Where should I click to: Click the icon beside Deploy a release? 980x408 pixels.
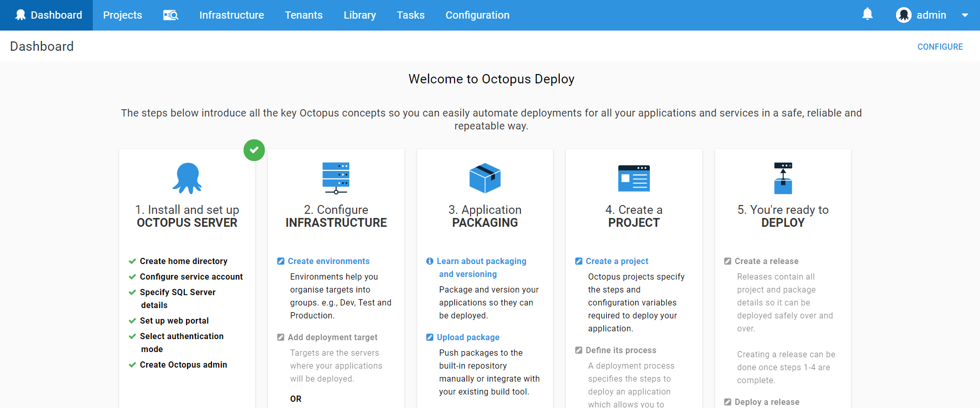click(728, 402)
